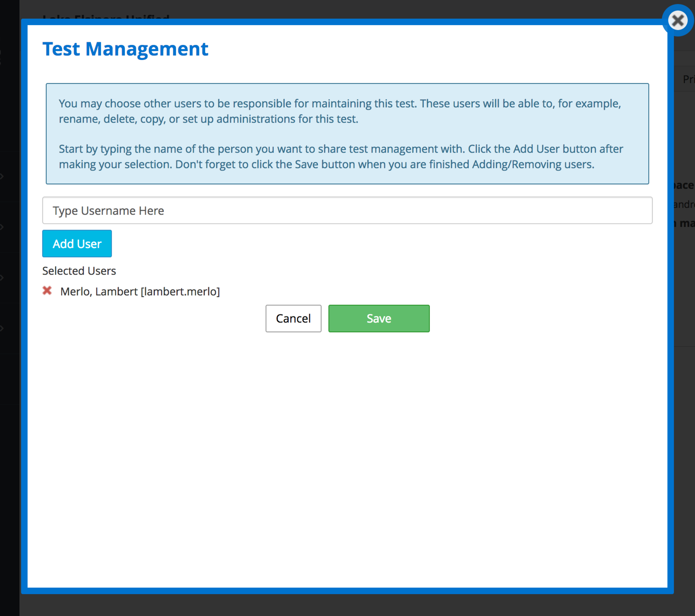Save the selected users
The height and width of the screenshot is (616, 695).
click(x=379, y=319)
